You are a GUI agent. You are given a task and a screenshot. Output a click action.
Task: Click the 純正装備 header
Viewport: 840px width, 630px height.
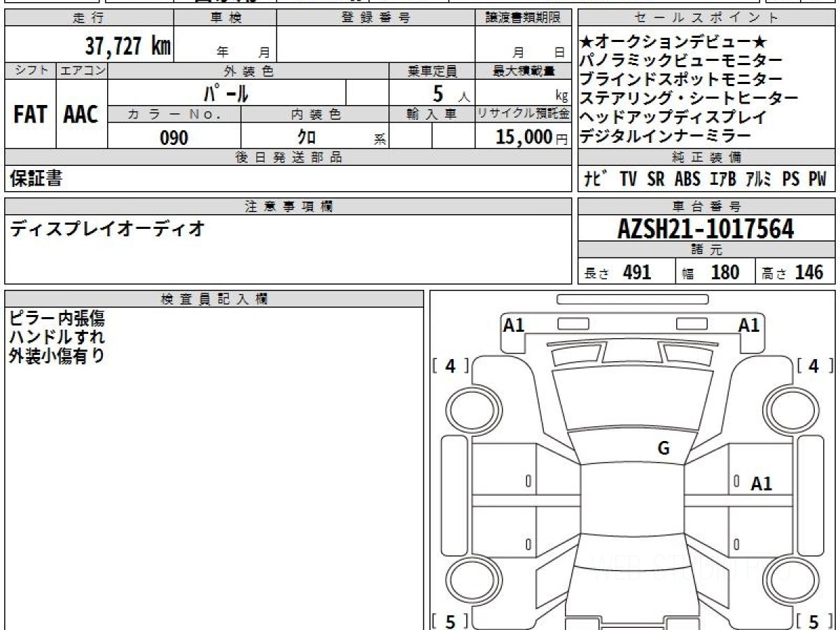[707, 157]
